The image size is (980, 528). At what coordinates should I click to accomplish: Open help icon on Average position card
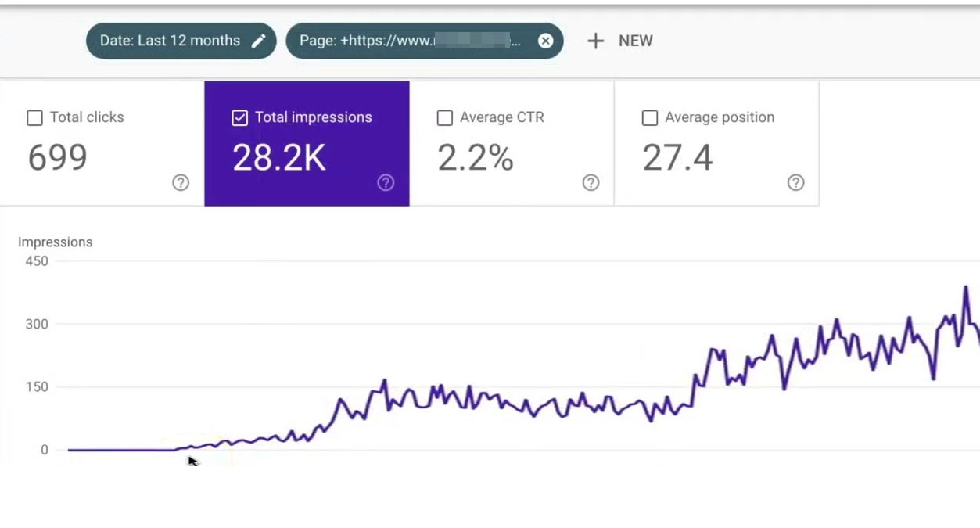[x=795, y=182]
